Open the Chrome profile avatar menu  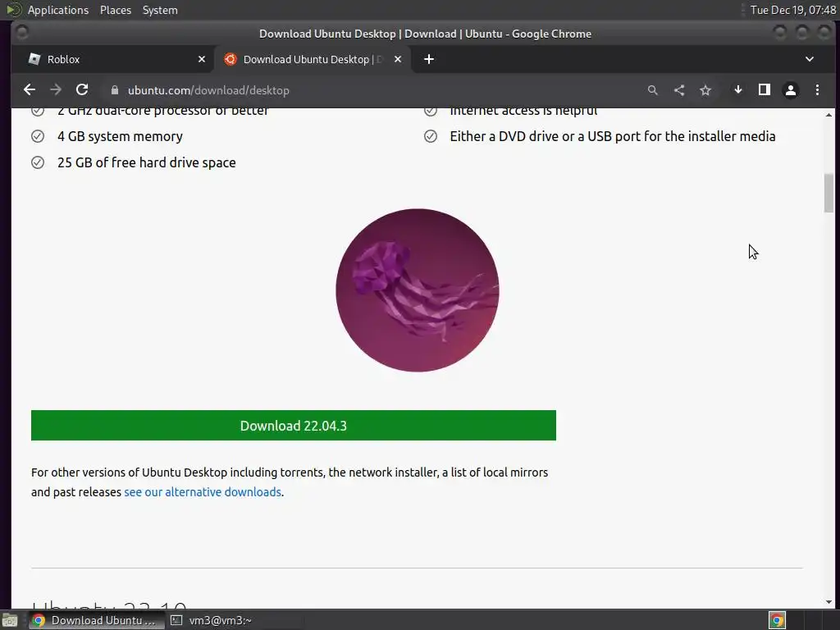click(791, 90)
